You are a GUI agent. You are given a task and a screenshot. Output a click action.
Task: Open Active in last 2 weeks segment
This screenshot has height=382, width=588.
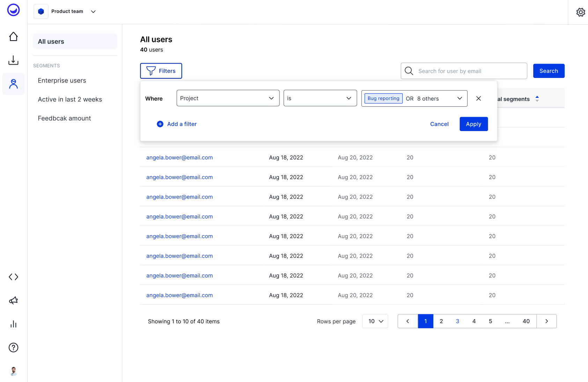70,100
